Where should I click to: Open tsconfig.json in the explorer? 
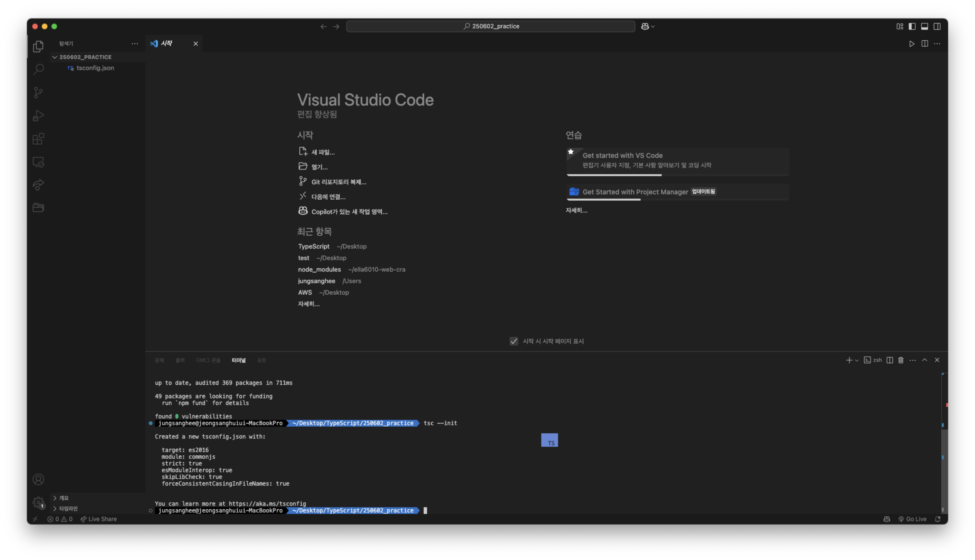95,68
